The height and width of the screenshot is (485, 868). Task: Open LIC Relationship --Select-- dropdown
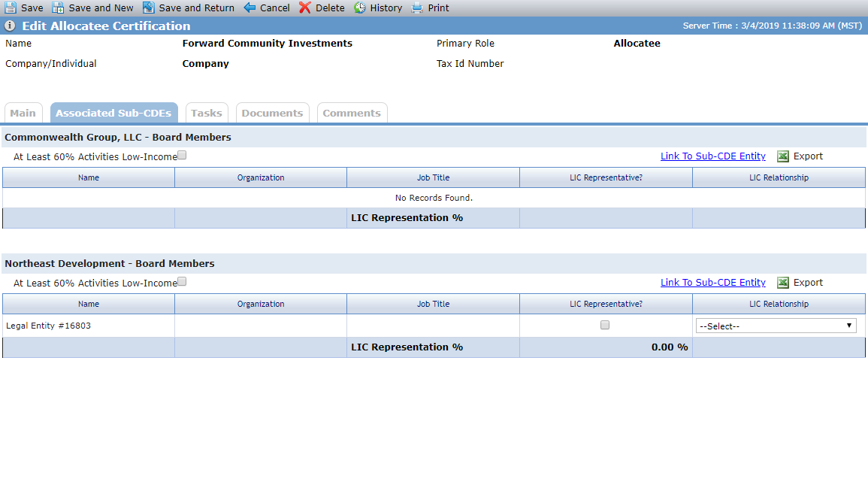776,326
